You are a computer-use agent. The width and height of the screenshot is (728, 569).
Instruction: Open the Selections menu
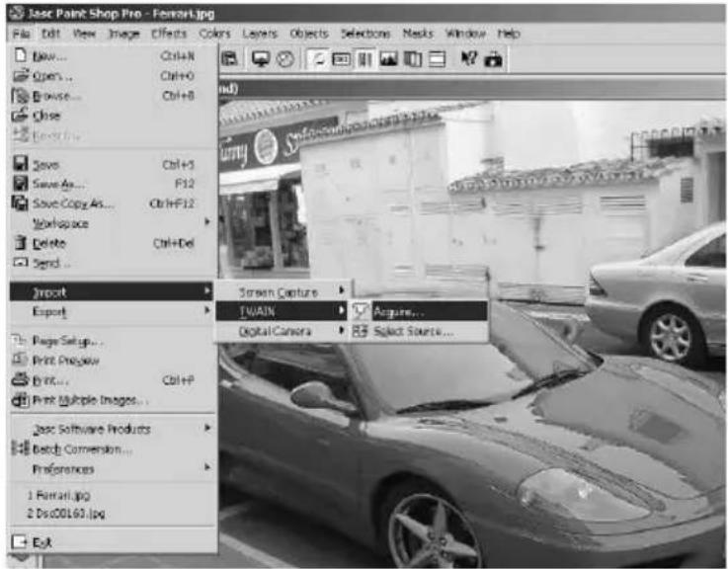coord(365,34)
